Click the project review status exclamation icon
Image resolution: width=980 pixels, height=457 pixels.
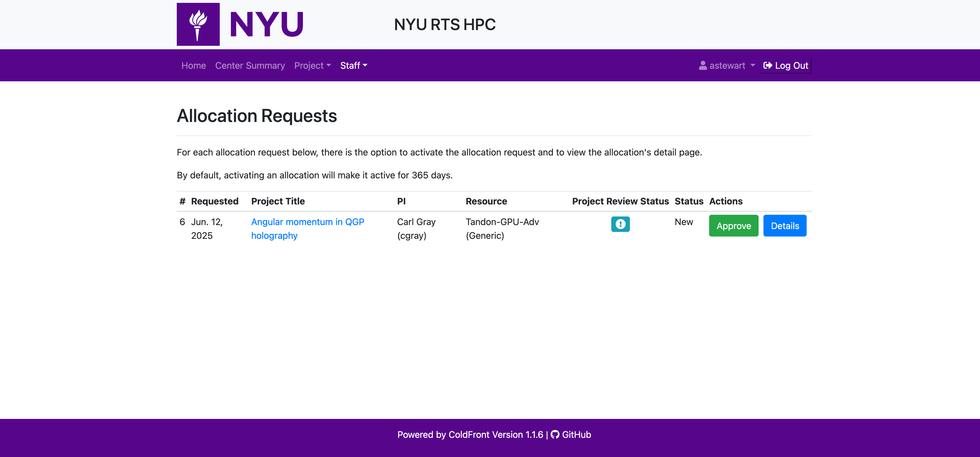(620, 224)
